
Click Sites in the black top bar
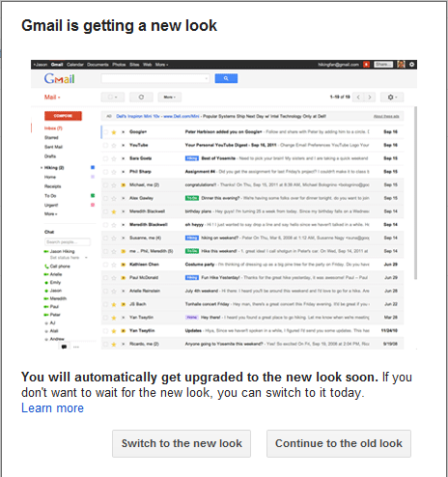pyautogui.click(x=134, y=65)
